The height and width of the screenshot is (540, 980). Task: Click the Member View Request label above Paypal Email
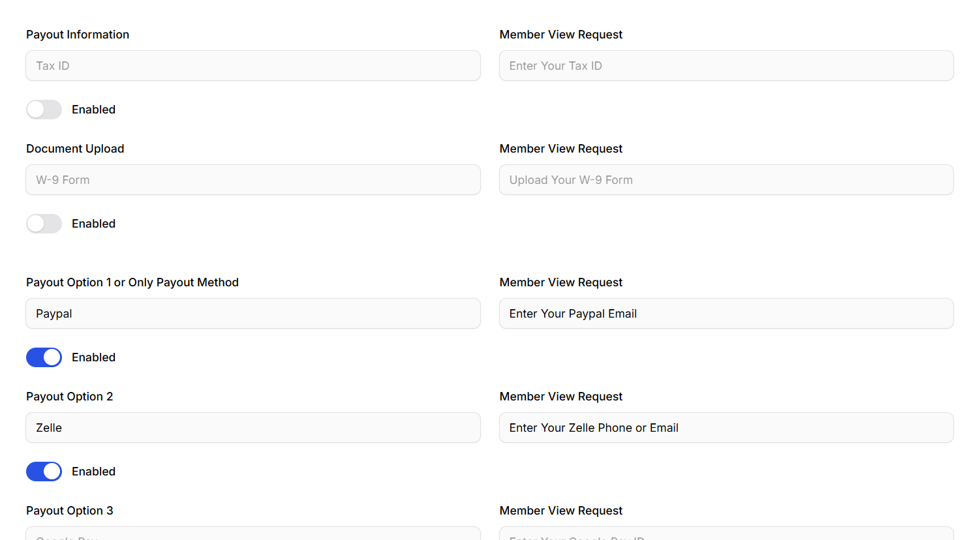560,282
